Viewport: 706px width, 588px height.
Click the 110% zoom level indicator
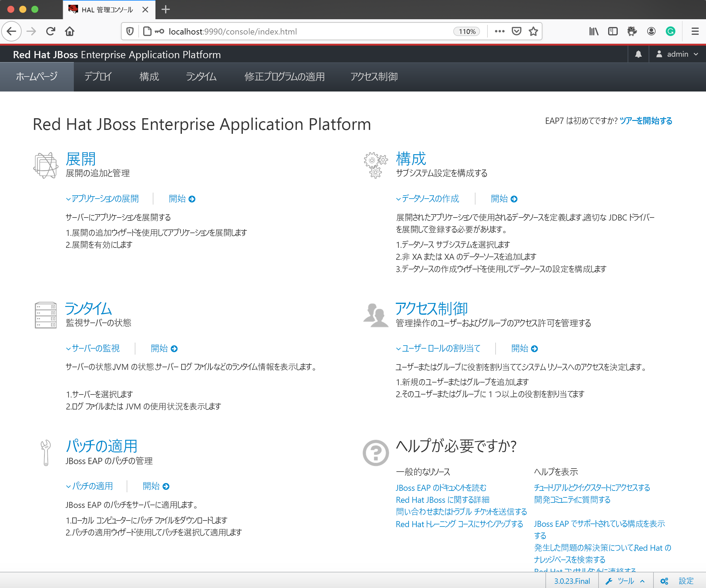pyautogui.click(x=467, y=31)
